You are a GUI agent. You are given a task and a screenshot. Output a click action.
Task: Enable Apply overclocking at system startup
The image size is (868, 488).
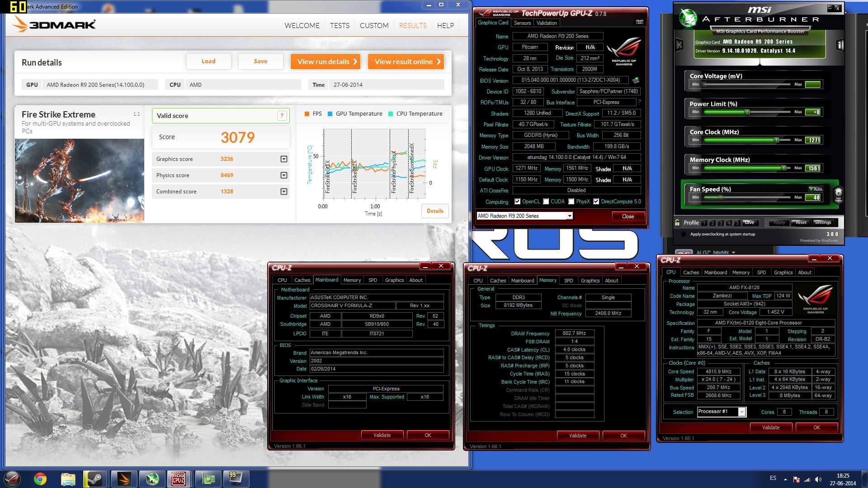point(683,234)
